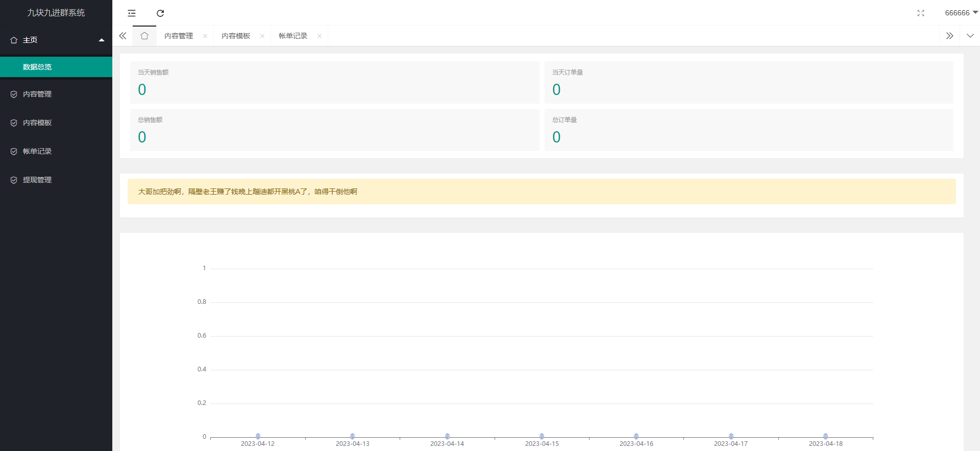Click the shield icon beside 内容管理
The width and height of the screenshot is (980, 451).
[14, 94]
